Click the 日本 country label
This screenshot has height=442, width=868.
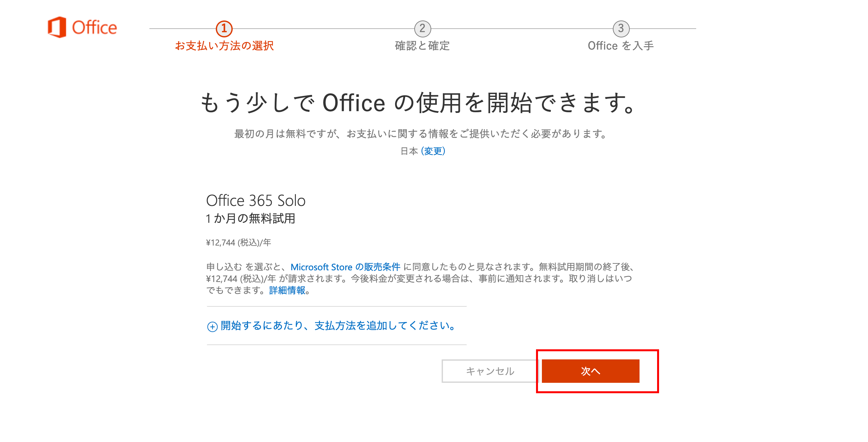pyautogui.click(x=409, y=151)
